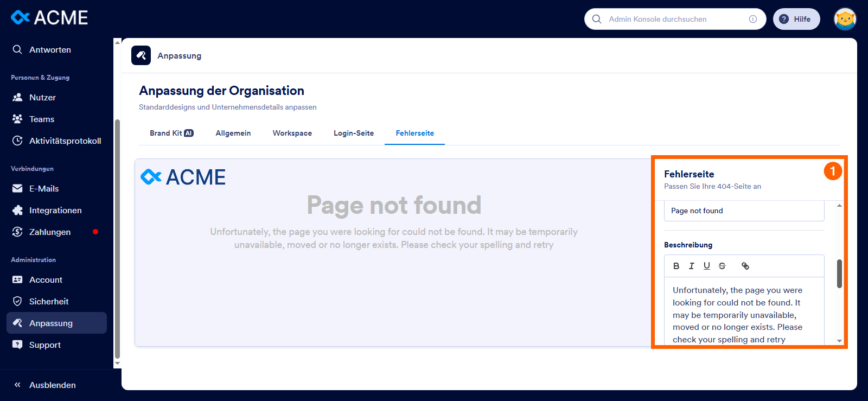Toggle strikethrough in Beschreibung editor
Screen dimensions: 868x401
[722, 266]
